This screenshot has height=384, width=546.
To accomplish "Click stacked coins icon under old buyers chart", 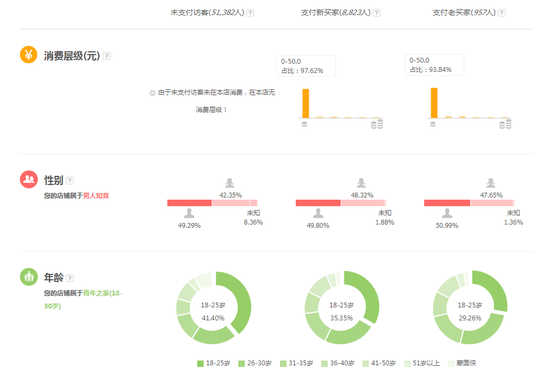I will 506,124.
